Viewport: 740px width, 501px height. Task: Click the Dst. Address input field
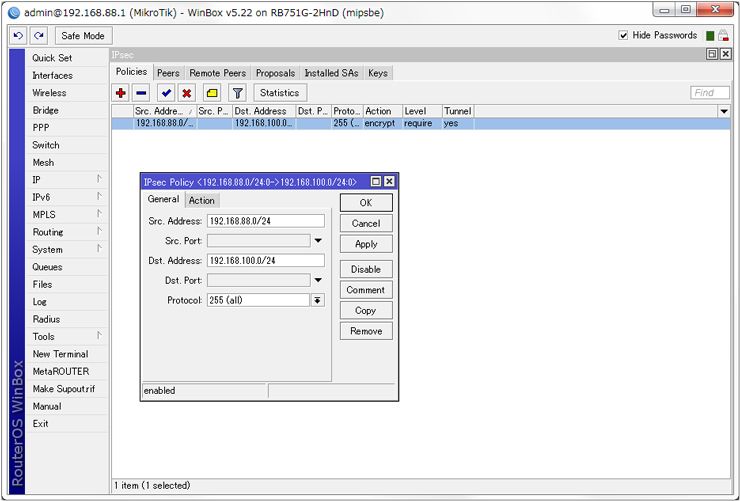point(266,260)
